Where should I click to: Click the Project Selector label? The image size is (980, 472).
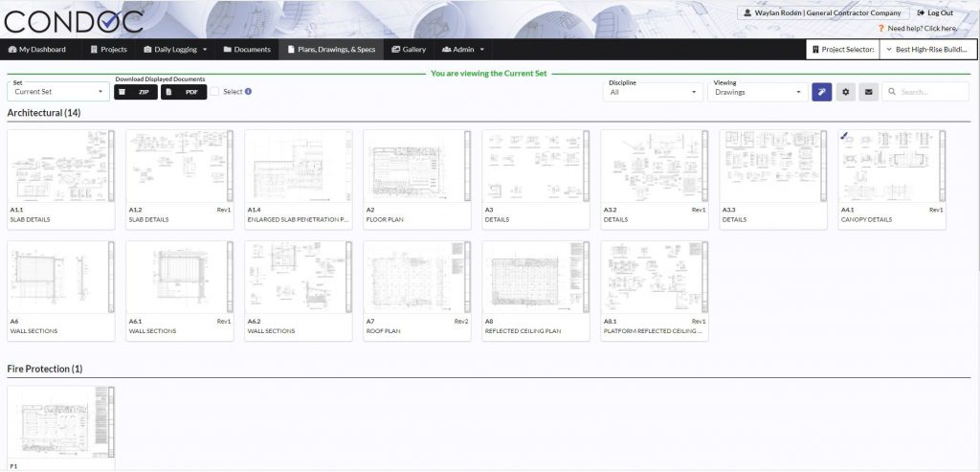point(842,50)
